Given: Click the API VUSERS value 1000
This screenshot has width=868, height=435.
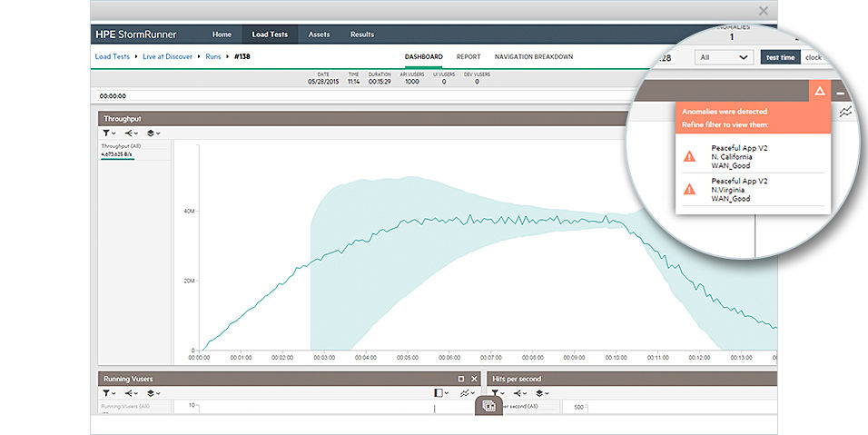Looking at the screenshot, I should coord(412,82).
